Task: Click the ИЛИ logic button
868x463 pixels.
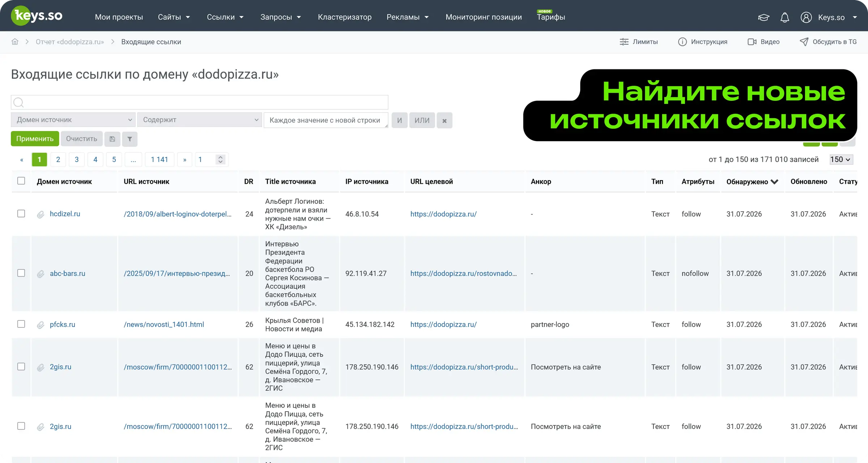Action: [422, 120]
